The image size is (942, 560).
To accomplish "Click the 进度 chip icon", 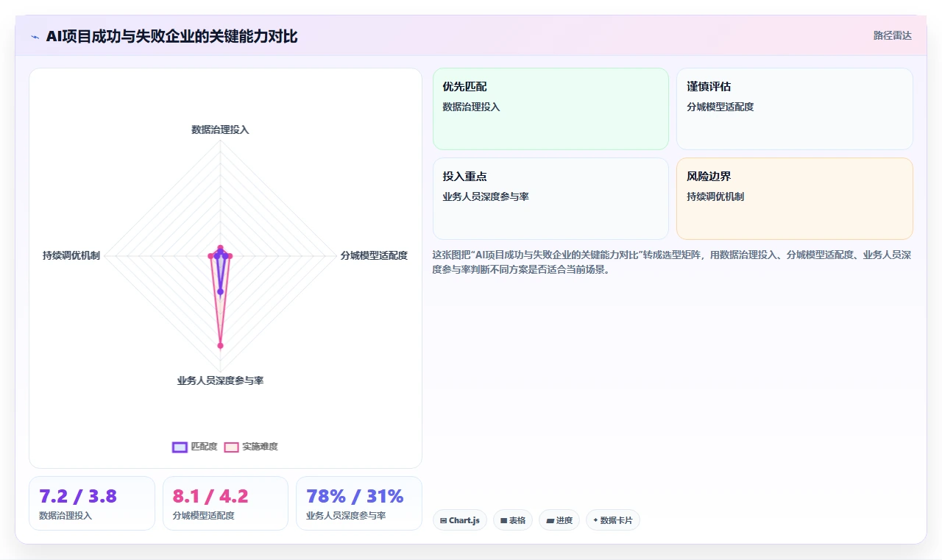I will click(x=550, y=520).
